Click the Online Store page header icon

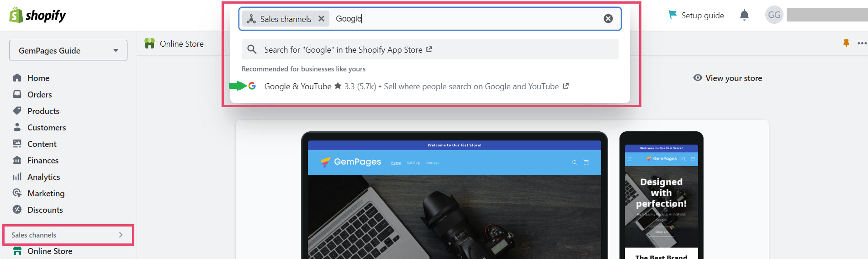coord(149,43)
